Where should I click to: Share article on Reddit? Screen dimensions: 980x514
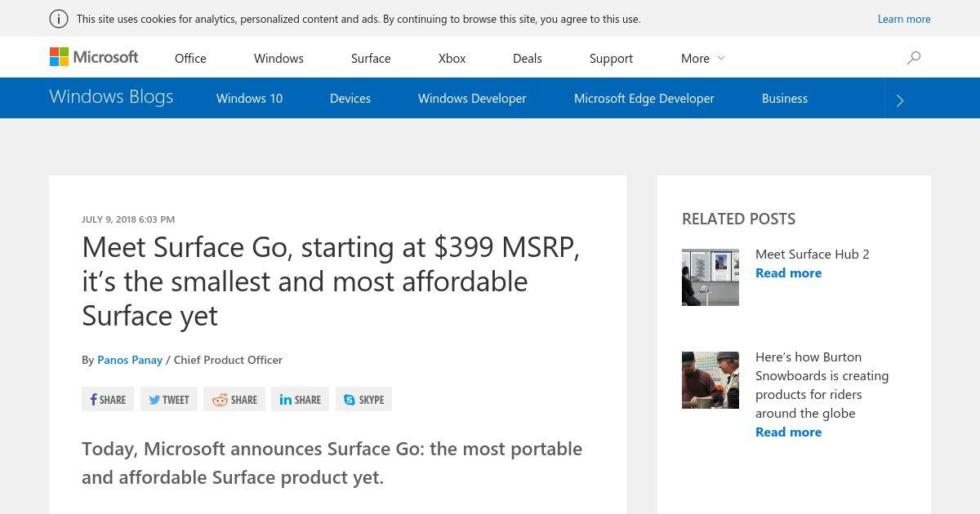234,399
